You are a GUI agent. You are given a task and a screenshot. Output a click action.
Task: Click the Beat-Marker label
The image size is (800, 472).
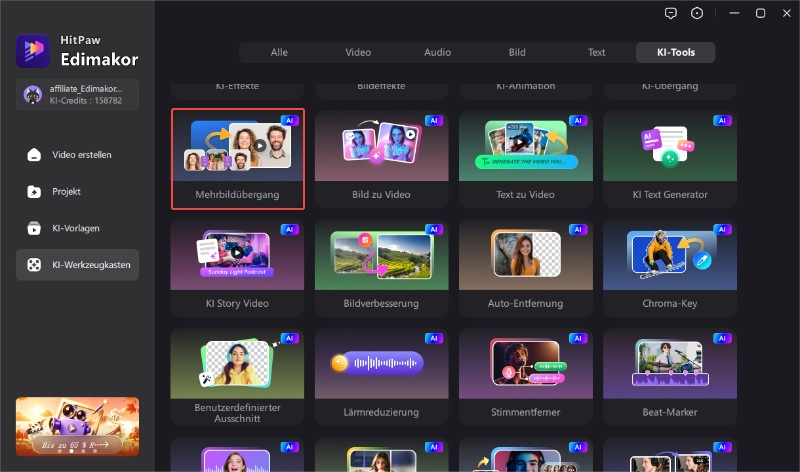point(670,412)
